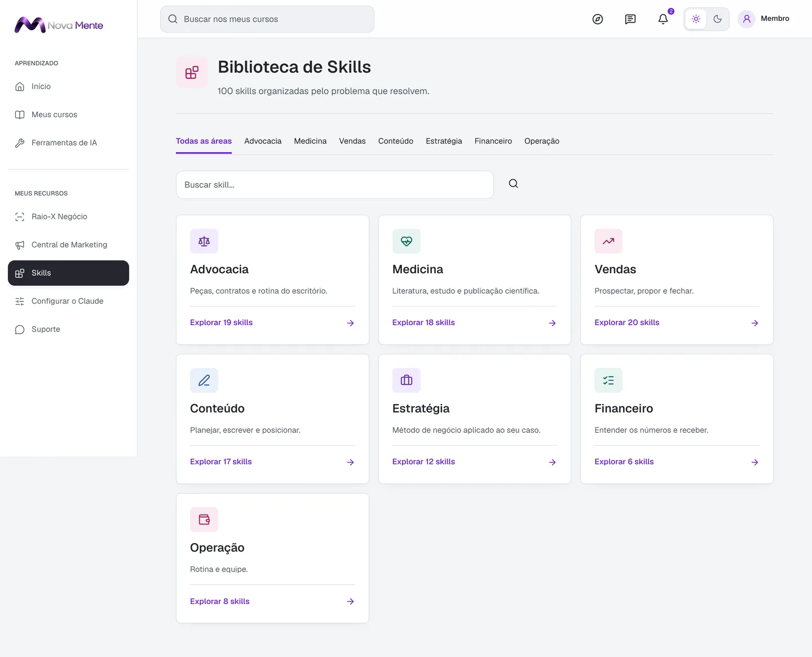Switch to the Medicina tab
This screenshot has height=657, width=812.
310,141
